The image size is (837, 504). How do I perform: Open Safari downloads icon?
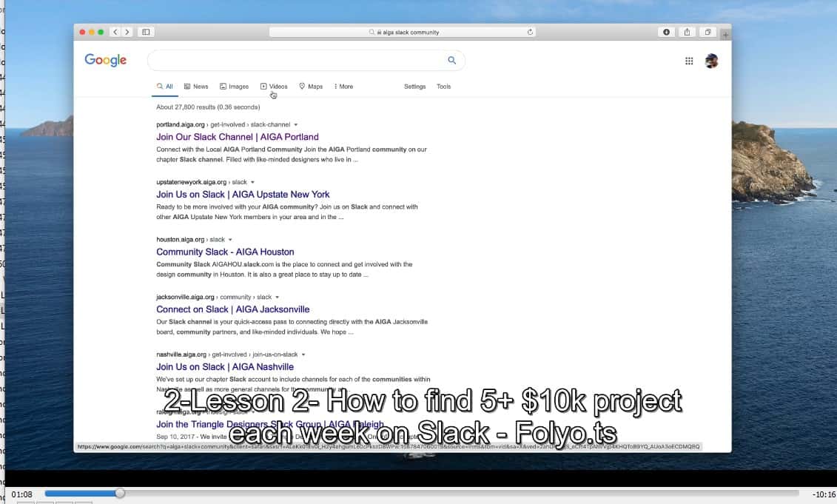tap(666, 32)
